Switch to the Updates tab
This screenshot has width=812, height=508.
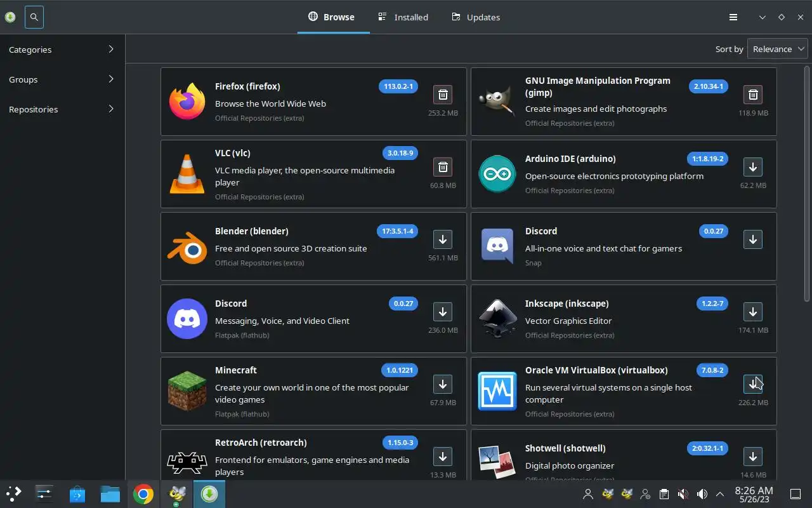476,17
